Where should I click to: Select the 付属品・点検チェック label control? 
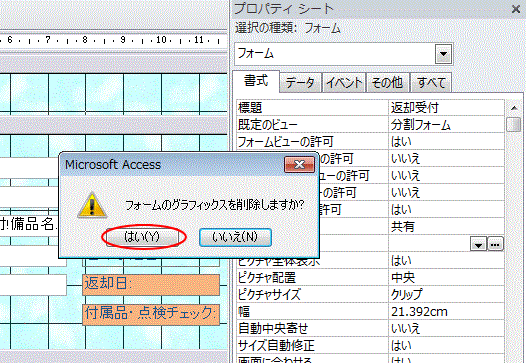click(x=151, y=314)
